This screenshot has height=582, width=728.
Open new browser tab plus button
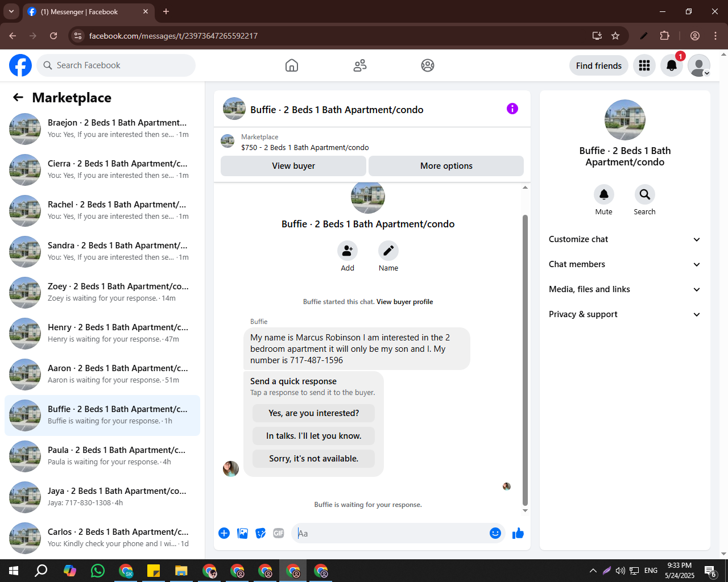(x=166, y=11)
